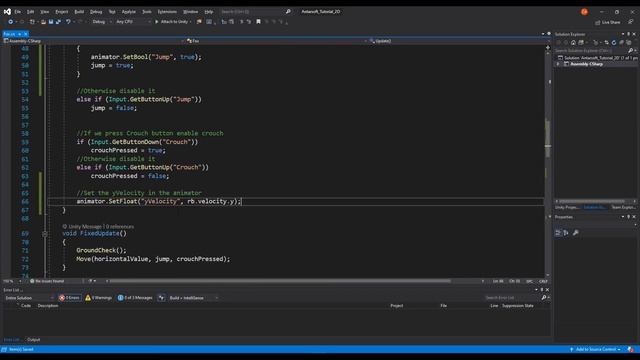Image resolution: width=640 pixels, height=360 pixels.
Task: Open the Extensions menu
Action: 167,12
